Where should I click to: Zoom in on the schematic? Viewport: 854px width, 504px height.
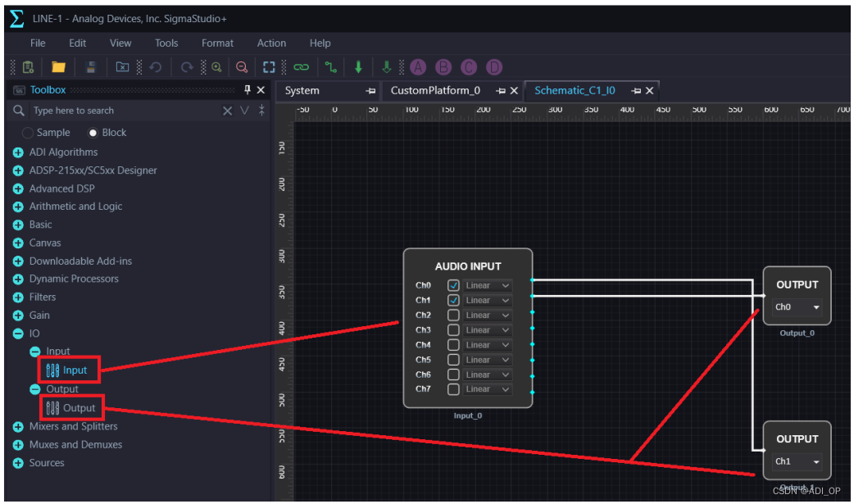tap(216, 67)
